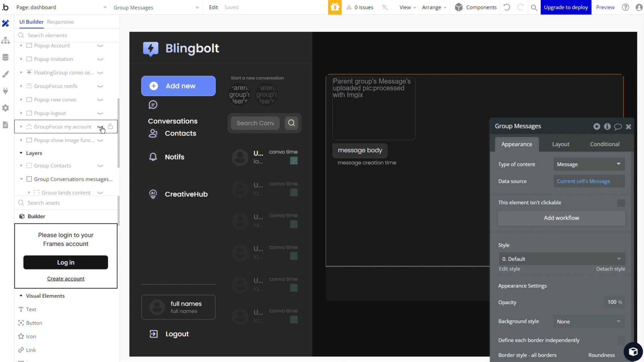Image resolution: width=644 pixels, height=362 pixels.
Task: Open the Workflow tab in left sidebar
Action: [x=5, y=41]
